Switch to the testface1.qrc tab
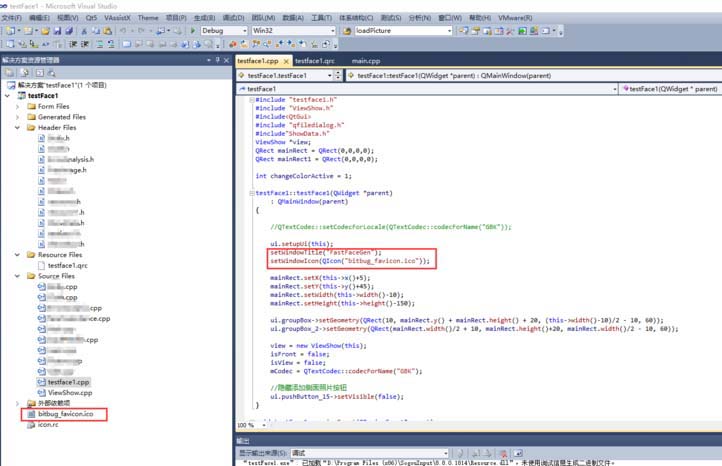Screen dimensions: 722x466 click(x=315, y=60)
